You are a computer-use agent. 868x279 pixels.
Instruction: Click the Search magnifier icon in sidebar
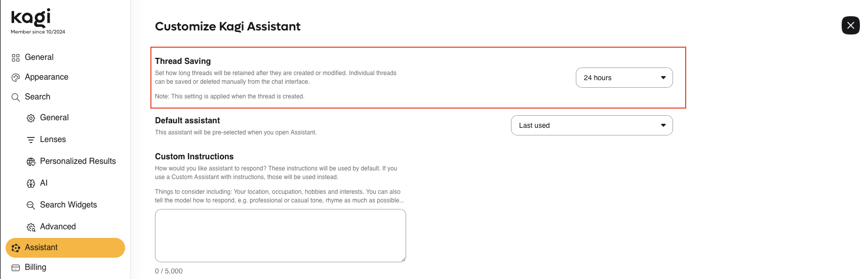click(x=16, y=97)
